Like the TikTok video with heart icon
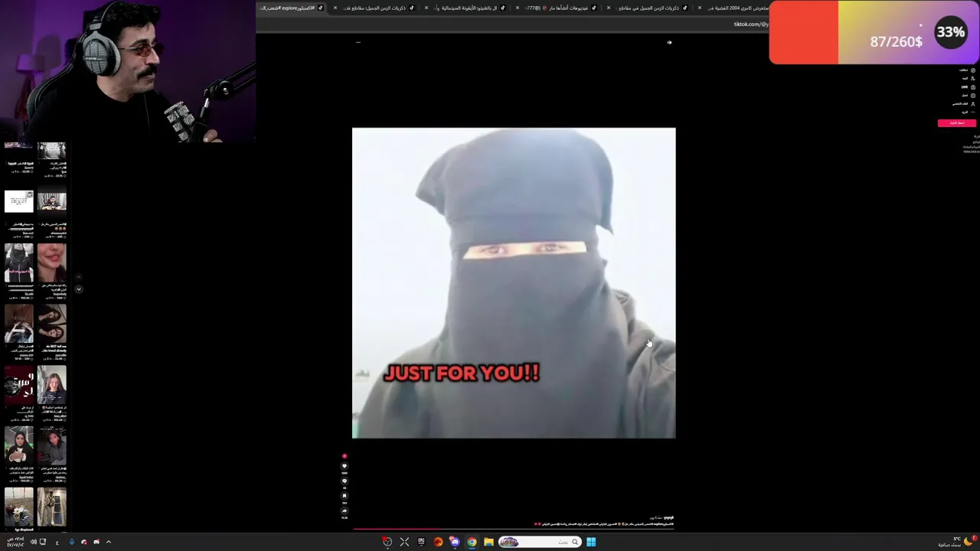Screen dimensions: 980x551 click(x=345, y=466)
